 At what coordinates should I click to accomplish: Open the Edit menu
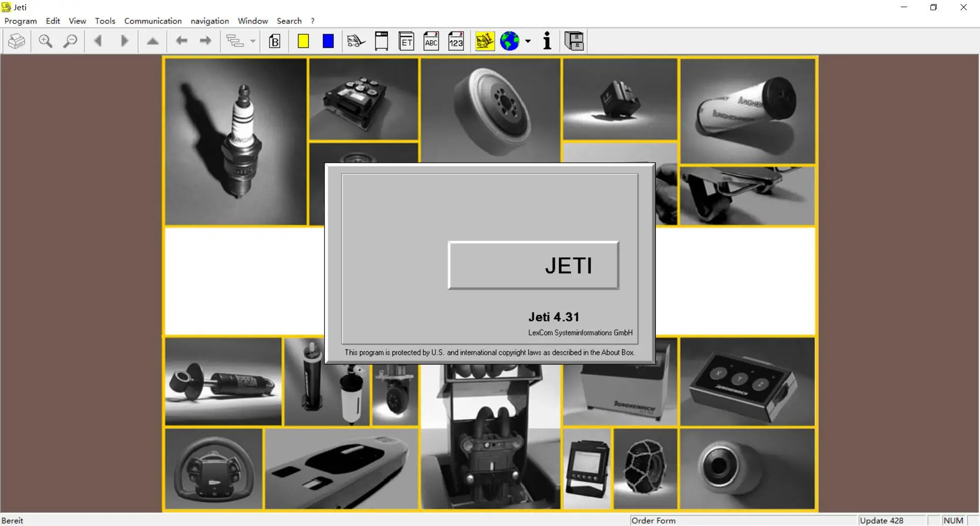click(53, 21)
